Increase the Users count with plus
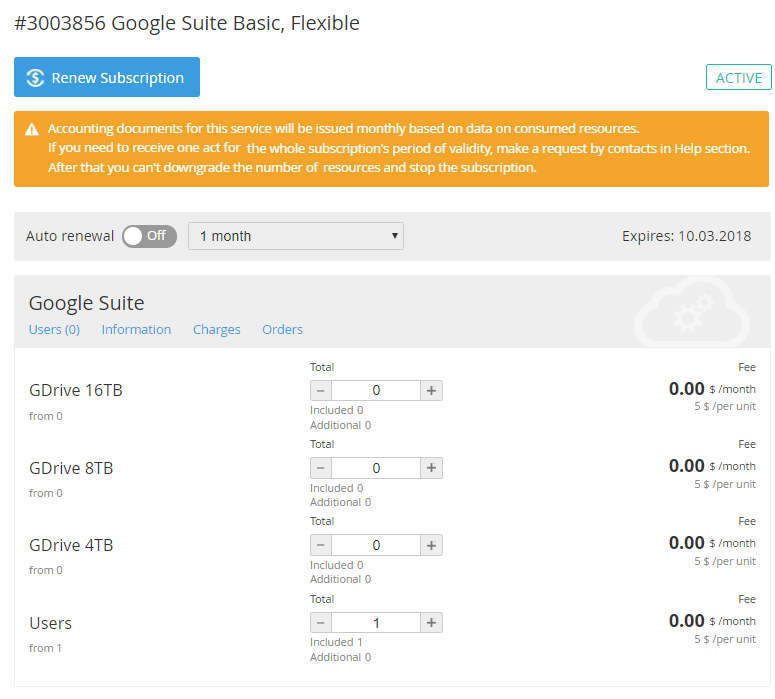Viewport: 775px width, 699px height. click(431, 623)
